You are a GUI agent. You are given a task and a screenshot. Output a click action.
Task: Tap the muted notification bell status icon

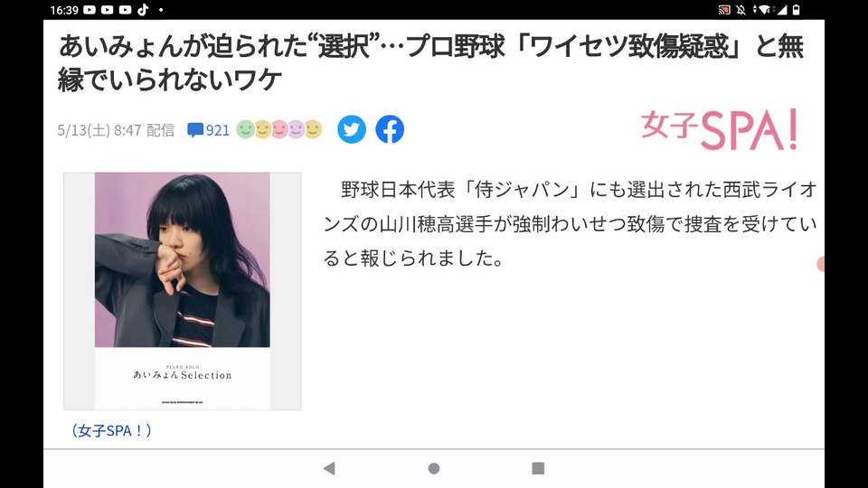click(741, 9)
